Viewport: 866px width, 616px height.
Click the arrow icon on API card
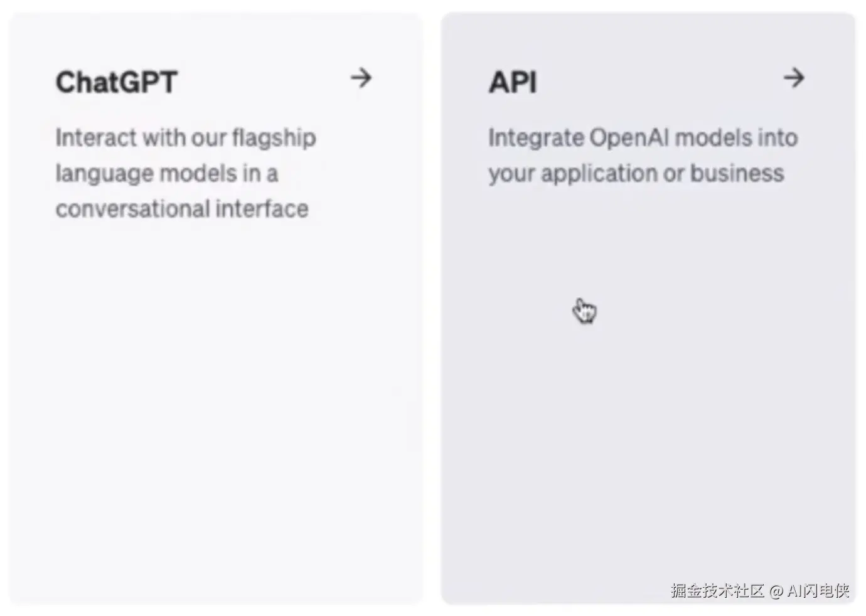tap(794, 78)
